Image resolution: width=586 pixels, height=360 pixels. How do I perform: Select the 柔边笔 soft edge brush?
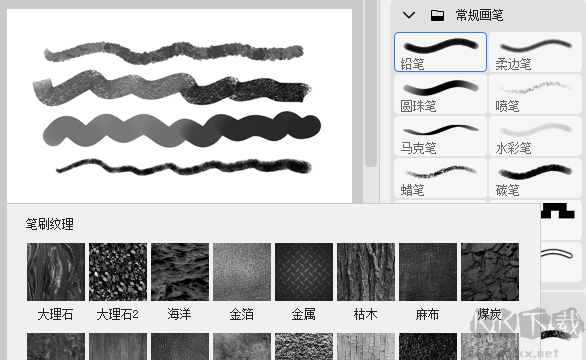click(535, 52)
